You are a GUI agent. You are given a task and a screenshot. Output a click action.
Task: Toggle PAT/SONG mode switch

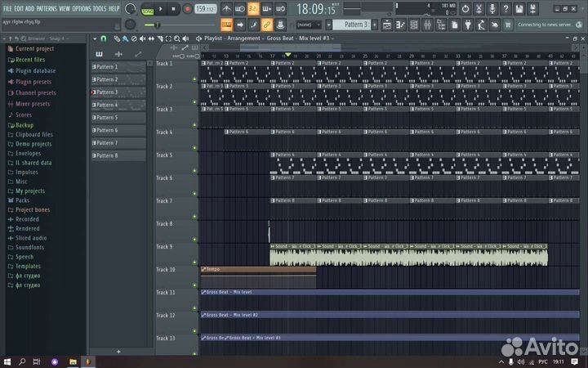(147, 9)
